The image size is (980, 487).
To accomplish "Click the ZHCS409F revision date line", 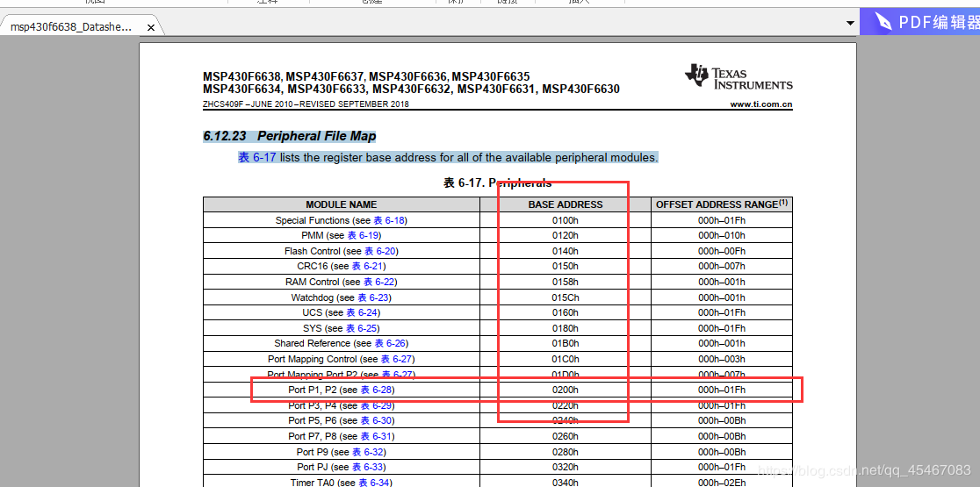I will click(x=306, y=104).
